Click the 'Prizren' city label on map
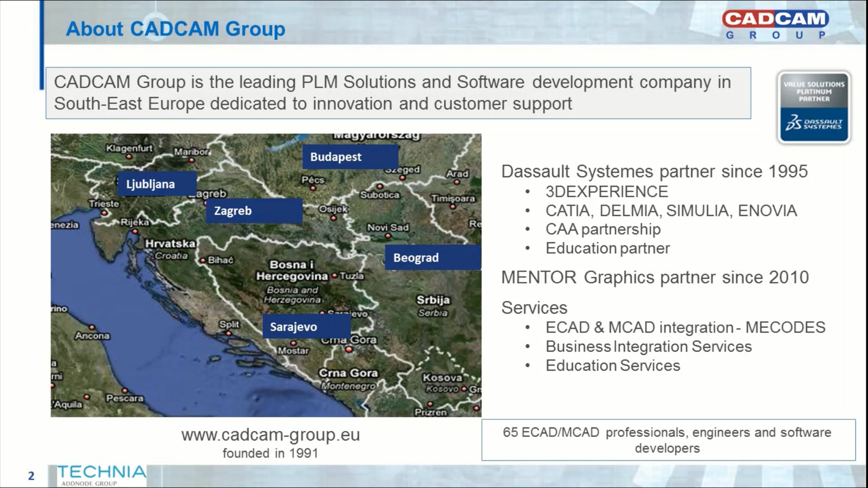The height and width of the screenshot is (488, 868). click(431, 412)
